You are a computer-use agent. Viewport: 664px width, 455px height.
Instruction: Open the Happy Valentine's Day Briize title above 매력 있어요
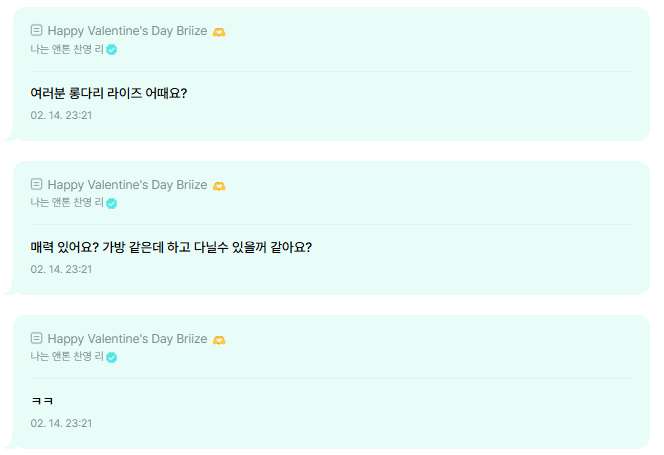point(127,185)
